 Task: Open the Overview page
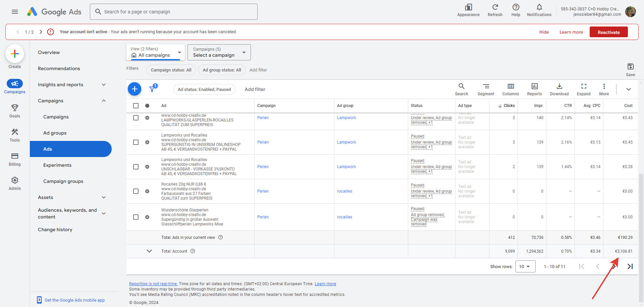[49, 52]
